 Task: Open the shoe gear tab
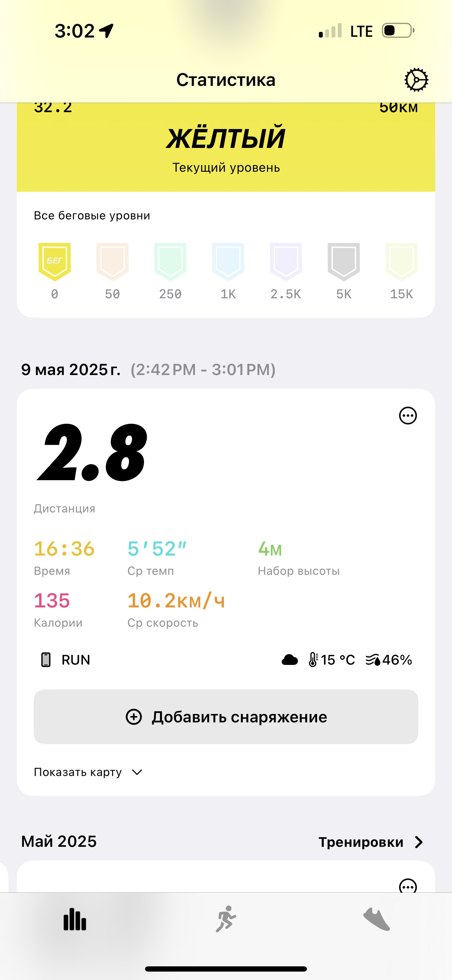[377, 919]
